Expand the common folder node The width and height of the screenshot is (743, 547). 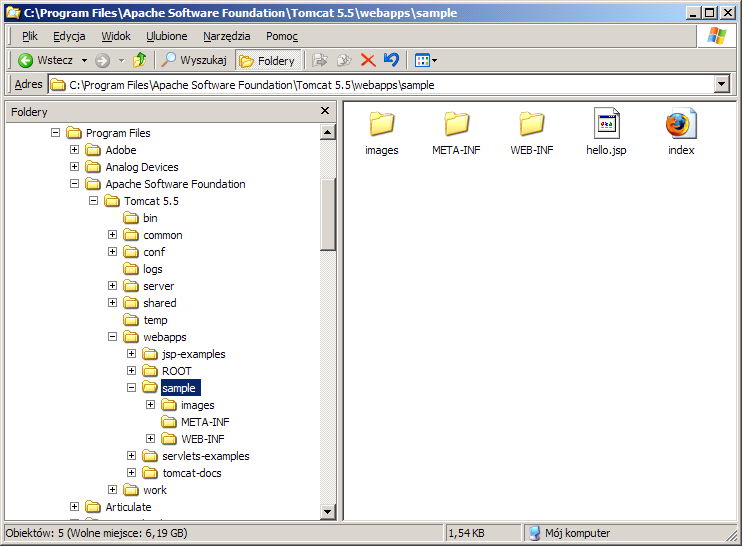click(x=112, y=235)
